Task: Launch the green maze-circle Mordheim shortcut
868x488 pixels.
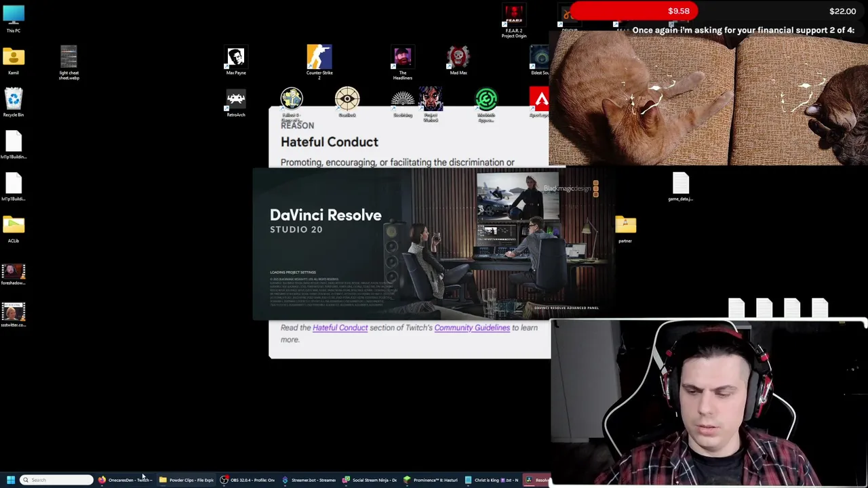Action: point(486,103)
